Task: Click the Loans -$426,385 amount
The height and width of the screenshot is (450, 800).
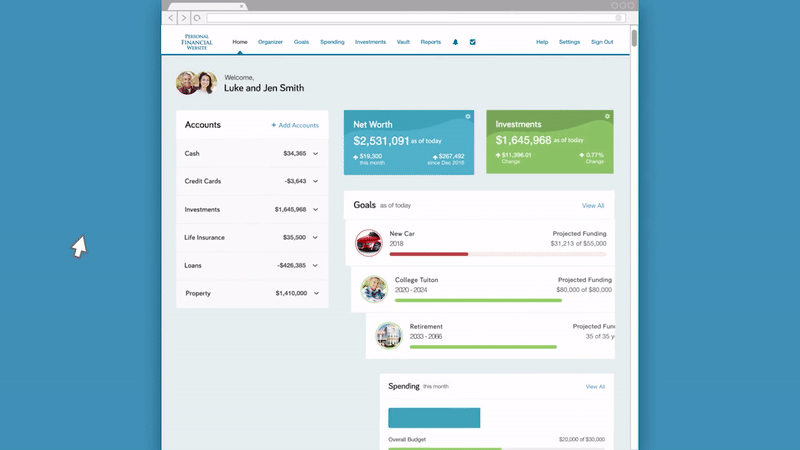Action: pos(291,265)
